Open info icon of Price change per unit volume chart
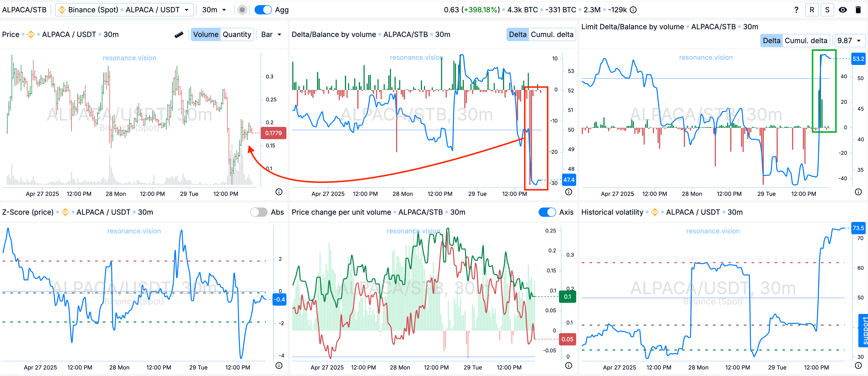 pos(568,365)
